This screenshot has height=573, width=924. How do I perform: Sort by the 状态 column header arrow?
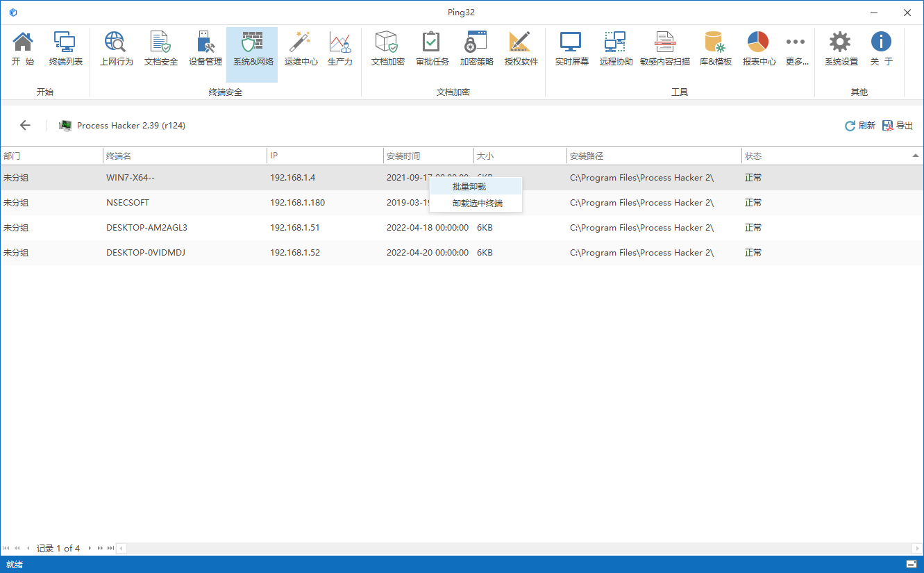pos(915,156)
